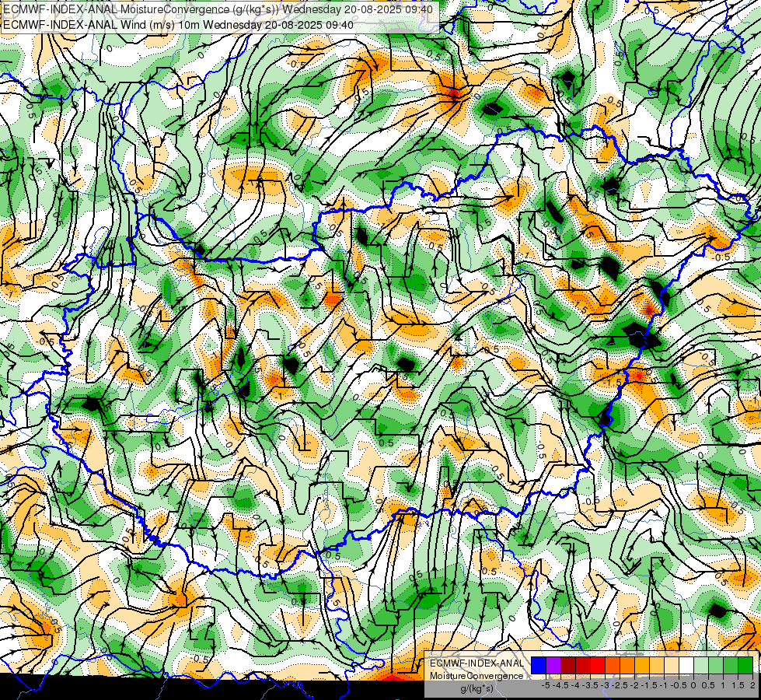Click the legend scale value '-5'
Viewport: 761px width, 700px height.
(546, 685)
